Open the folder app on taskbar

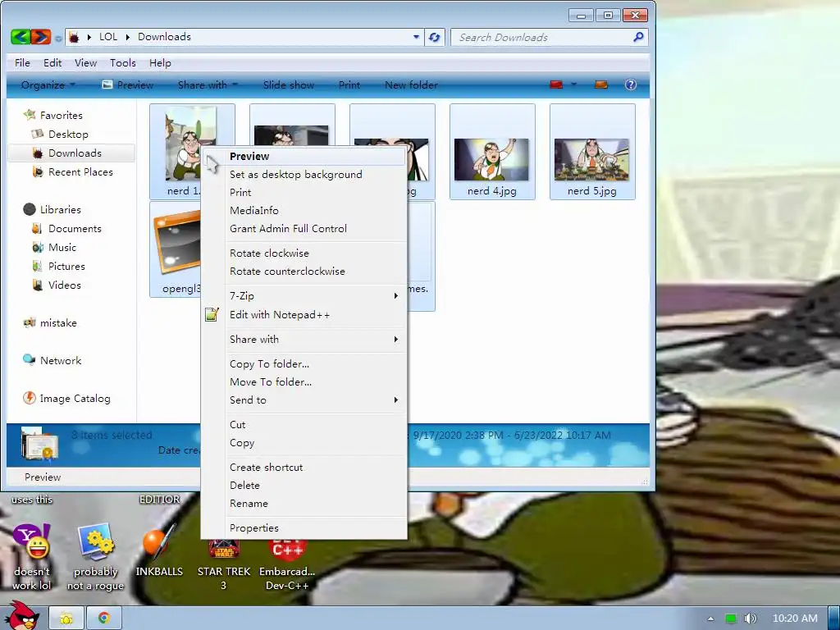coord(66,619)
